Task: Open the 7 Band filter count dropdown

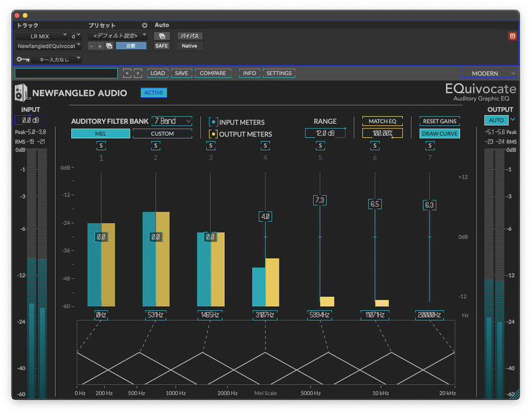Action: (x=172, y=121)
